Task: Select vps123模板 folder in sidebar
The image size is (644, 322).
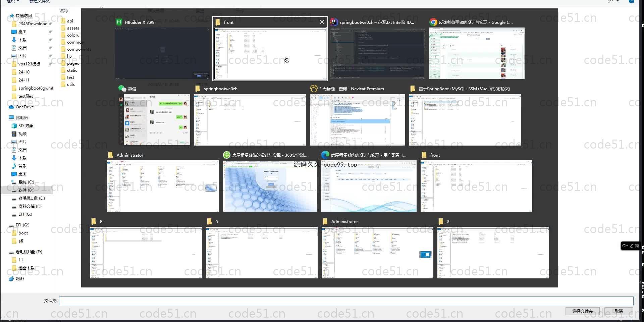Action: click(29, 64)
